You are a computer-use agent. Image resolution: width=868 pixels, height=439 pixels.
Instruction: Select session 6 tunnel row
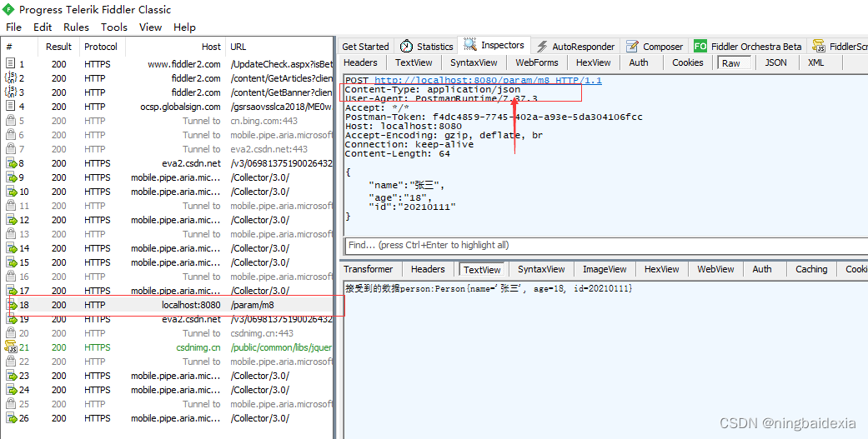coord(168,135)
